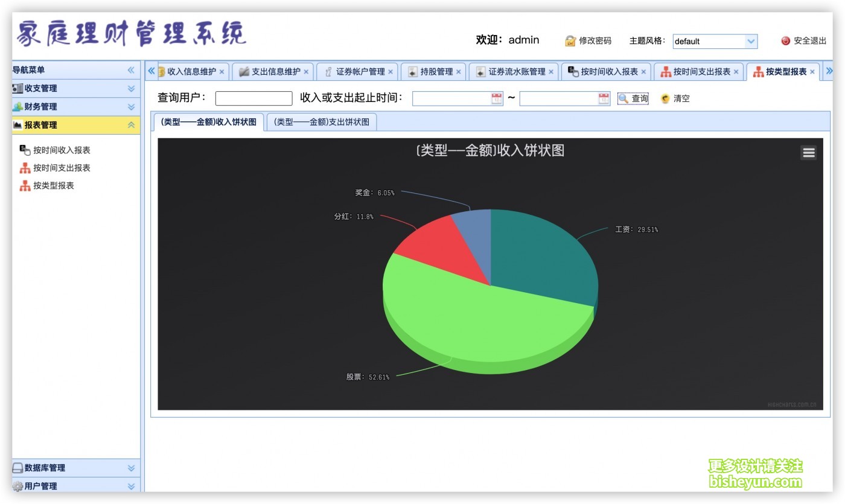This screenshot has width=845, height=504.
Task: Collapse the 报表管理 accordion section
Action: [131, 125]
